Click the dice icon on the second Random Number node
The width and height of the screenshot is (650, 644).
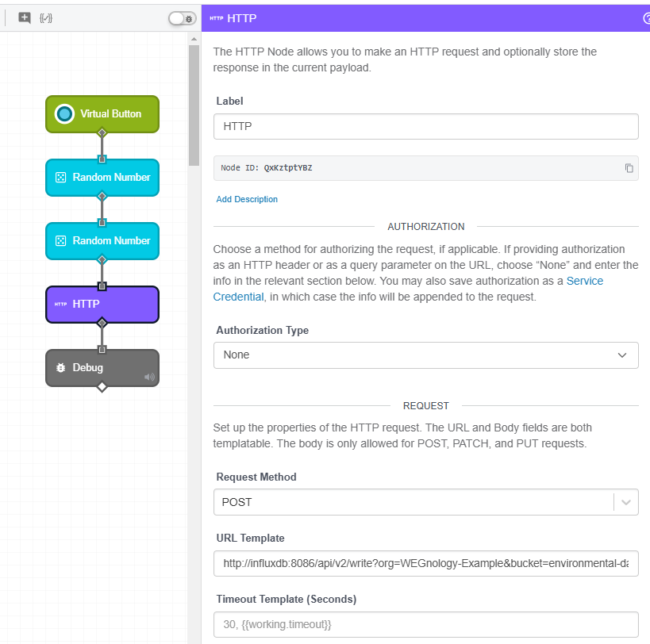coord(60,241)
